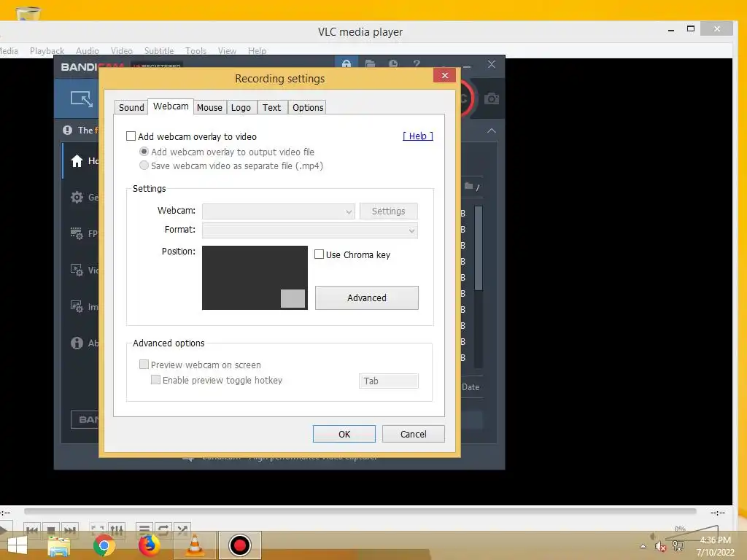747x560 pixels.
Task: Open Bandicam Video settings icon
Action: 77,270
